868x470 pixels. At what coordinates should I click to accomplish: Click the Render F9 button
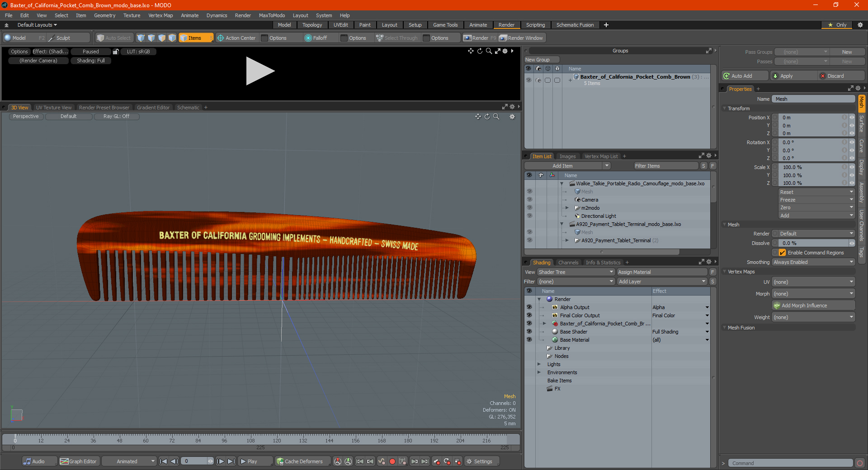480,38
